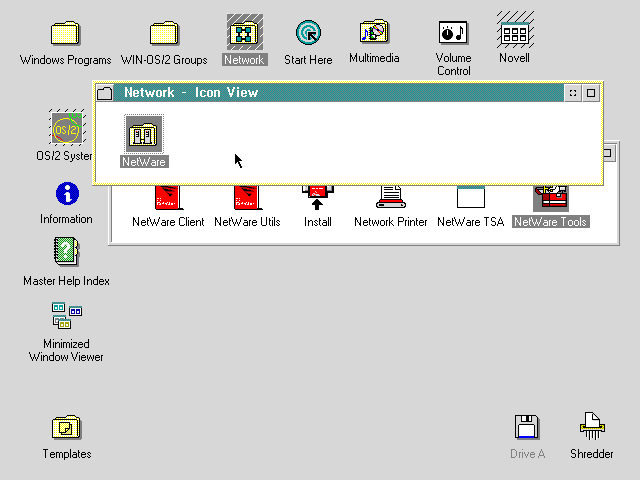Click the NetWare Tools label text
The image size is (640, 480).
coord(551,222)
